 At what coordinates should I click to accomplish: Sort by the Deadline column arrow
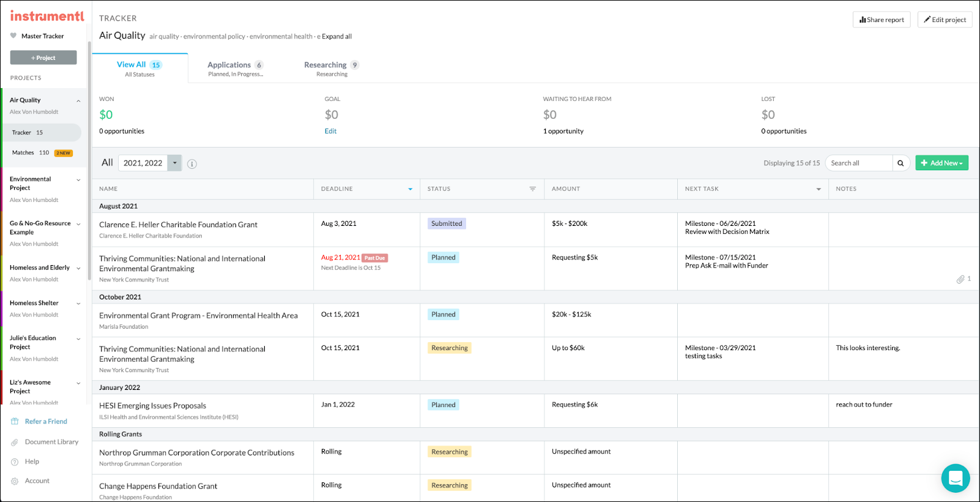(410, 189)
